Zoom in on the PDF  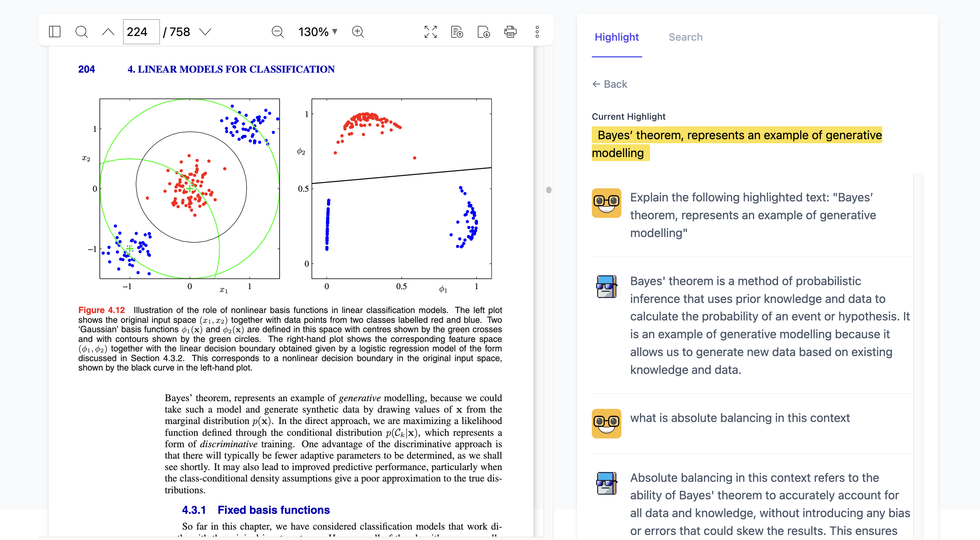[358, 32]
